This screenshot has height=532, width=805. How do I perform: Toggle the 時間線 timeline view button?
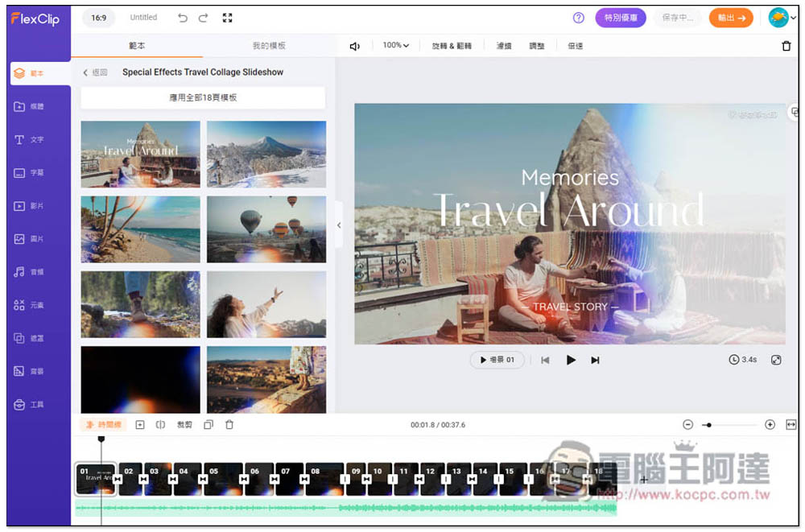pyautogui.click(x=103, y=424)
